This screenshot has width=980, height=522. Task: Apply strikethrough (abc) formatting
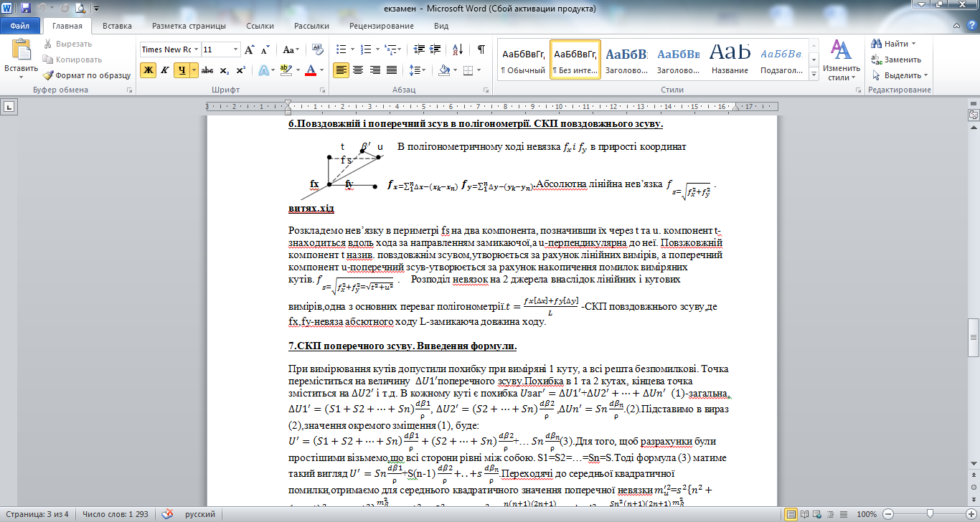pos(207,70)
